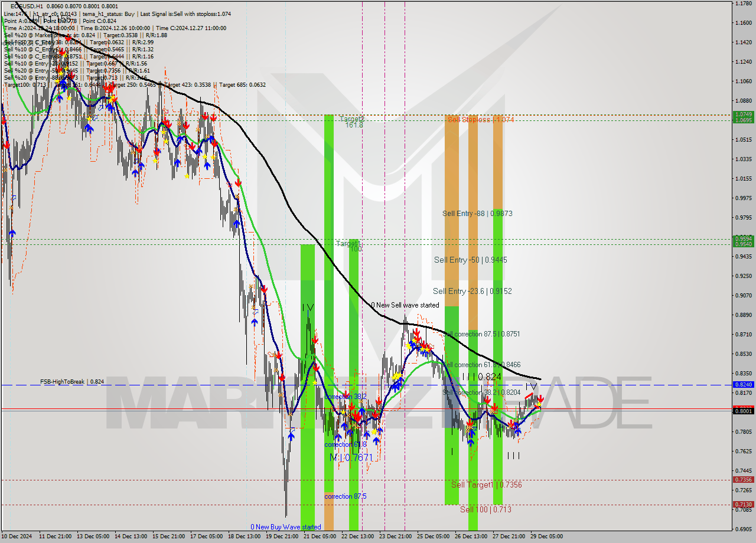Click the '22 Dec 13:00' time axis label
This screenshot has width=756, height=543.
[358, 537]
